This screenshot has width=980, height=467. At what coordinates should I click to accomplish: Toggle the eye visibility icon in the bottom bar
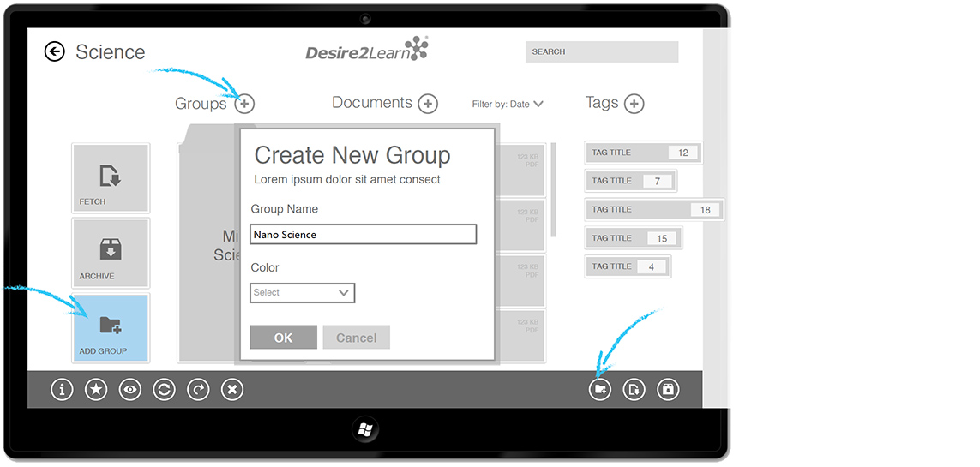tap(130, 390)
